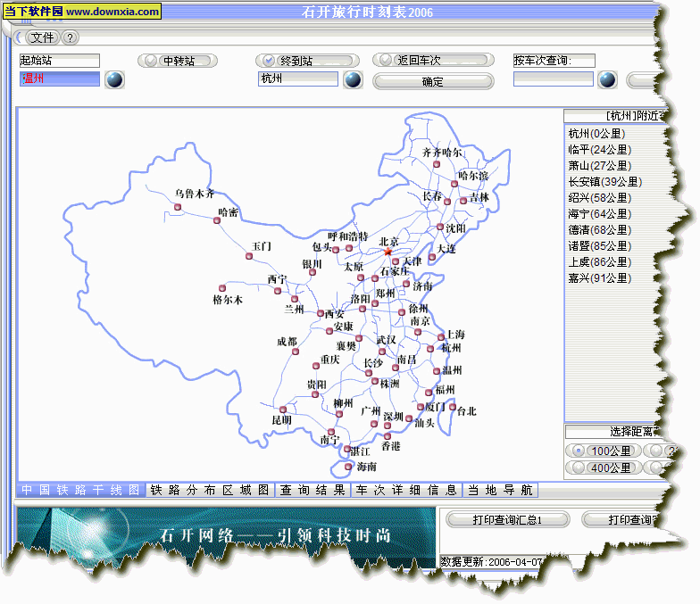This screenshot has width=700, height=604.
Task: Open the 文件 menu
Action: tap(41, 37)
